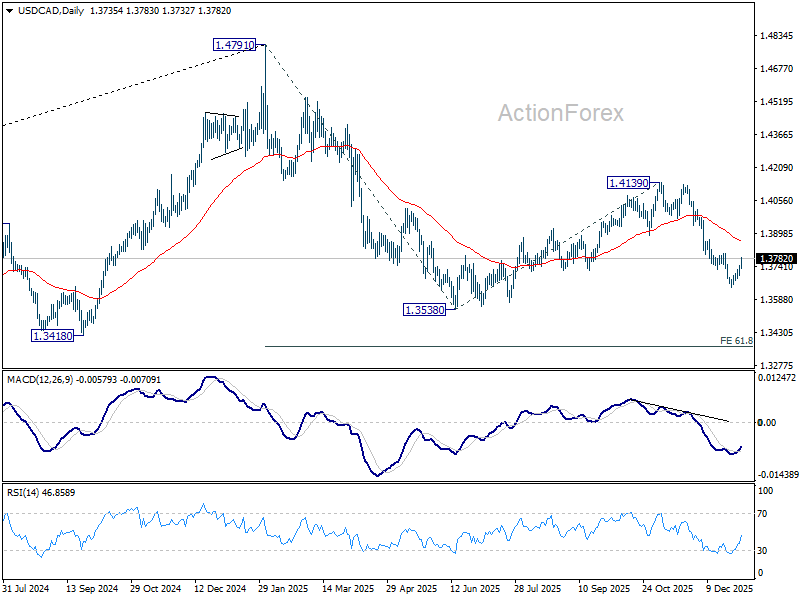The width and height of the screenshot is (800, 600).
Task: Click the 29 Jan 2025 date marker
Action: click(283, 588)
